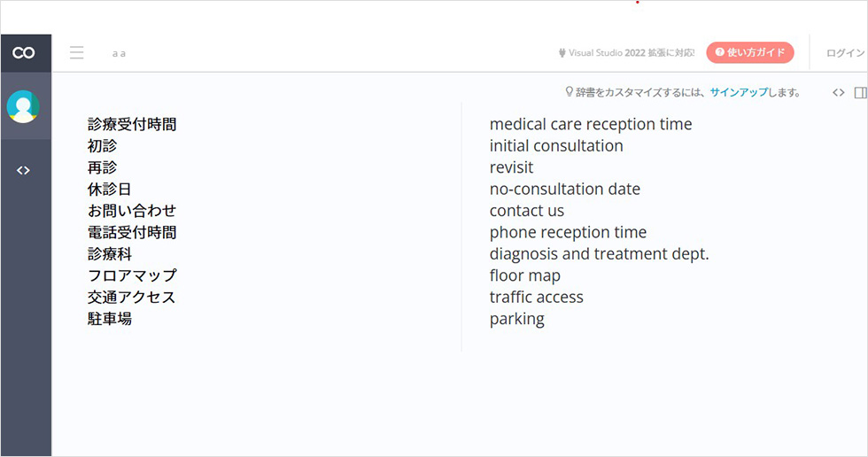Select the 'diagnosis and treatment dept.' result
Image resolution: width=868 pixels, height=457 pixels.
(x=599, y=254)
